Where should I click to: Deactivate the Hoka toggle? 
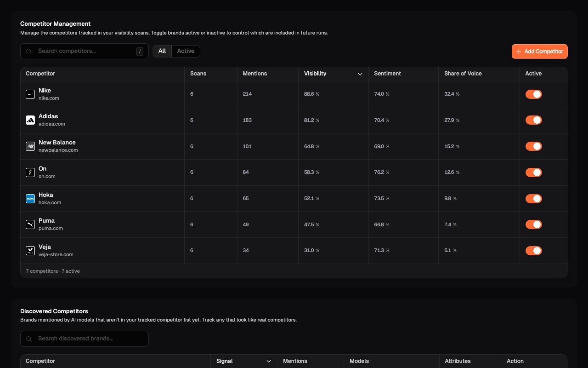534,199
